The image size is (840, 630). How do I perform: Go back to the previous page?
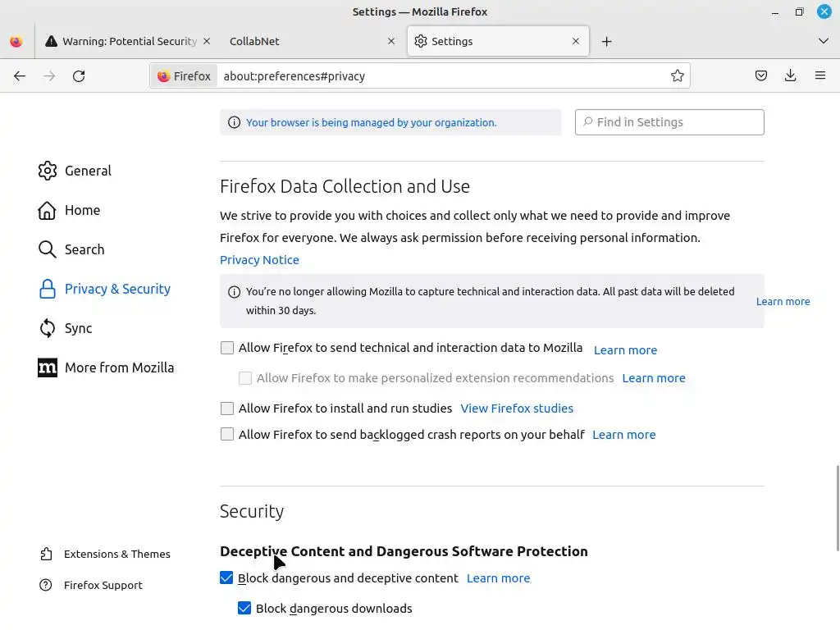coord(20,75)
